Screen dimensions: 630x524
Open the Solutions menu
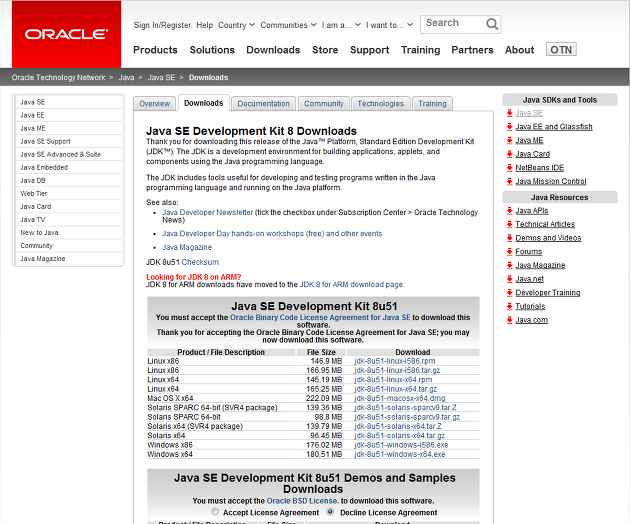click(212, 50)
